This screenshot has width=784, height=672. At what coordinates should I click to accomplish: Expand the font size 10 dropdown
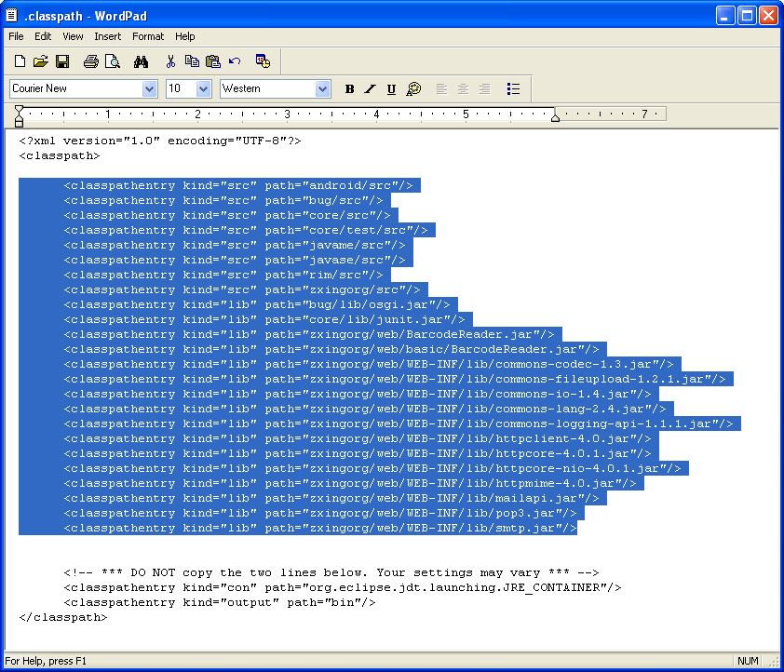[x=203, y=89]
